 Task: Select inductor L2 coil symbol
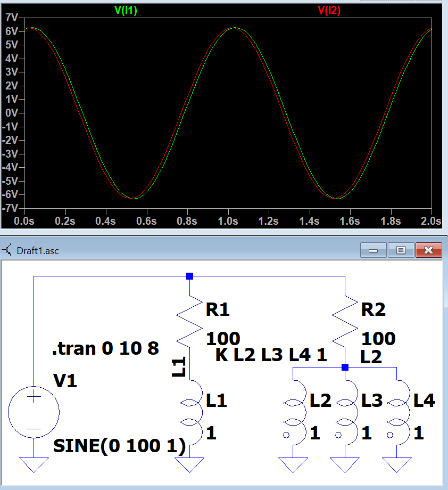[295, 412]
